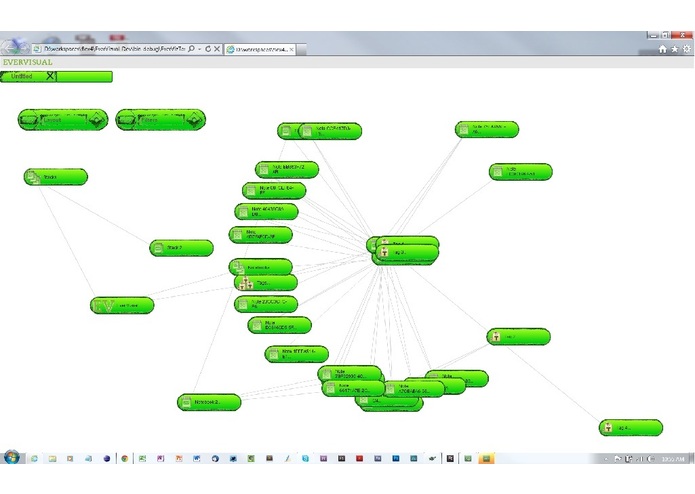Select the Note node directly below the Tags node
The width and height of the screenshot is (695, 494).
[266, 304]
